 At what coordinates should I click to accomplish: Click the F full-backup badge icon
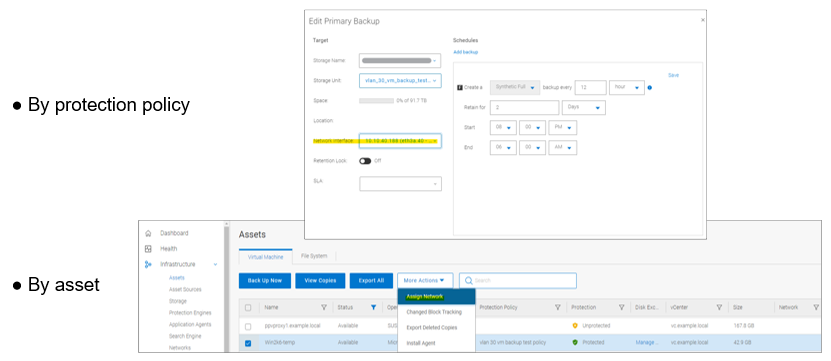tap(459, 87)
